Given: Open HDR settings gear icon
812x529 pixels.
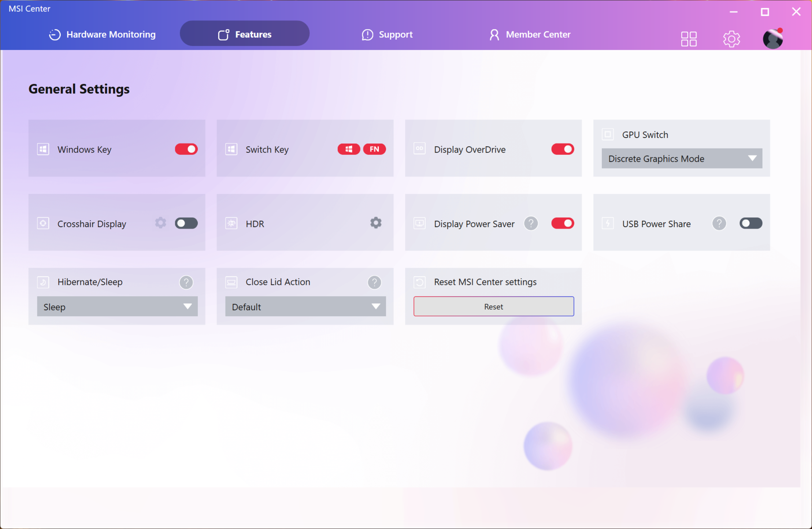Looking at the screenshot, I should pyautogui.click(x=375, y=223).
